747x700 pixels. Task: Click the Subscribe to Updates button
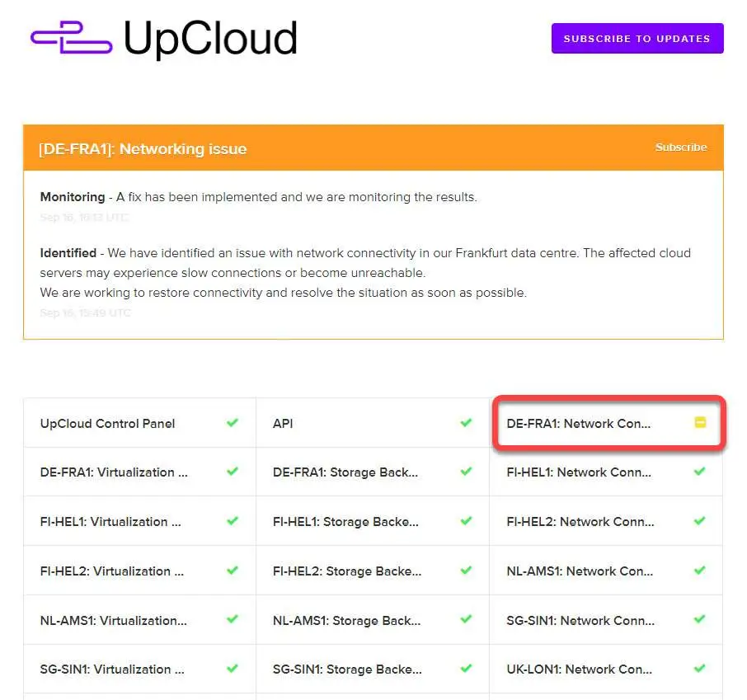coord(637,39)
